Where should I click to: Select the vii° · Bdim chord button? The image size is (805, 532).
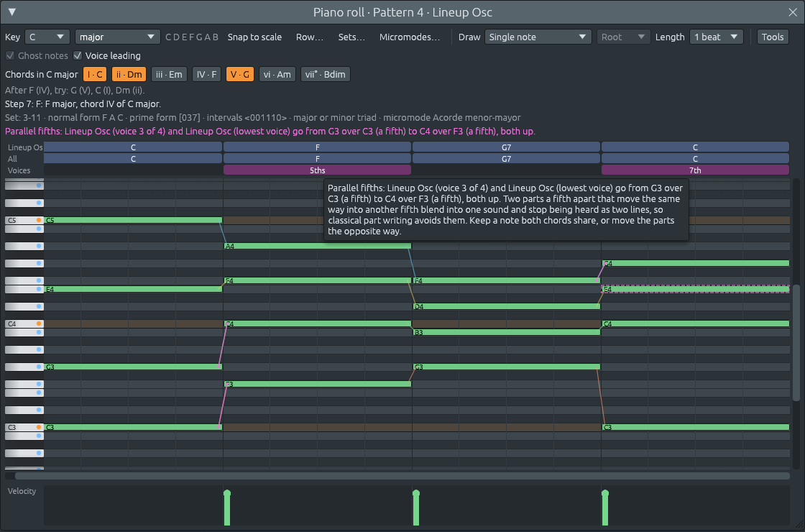coord(326,75)
